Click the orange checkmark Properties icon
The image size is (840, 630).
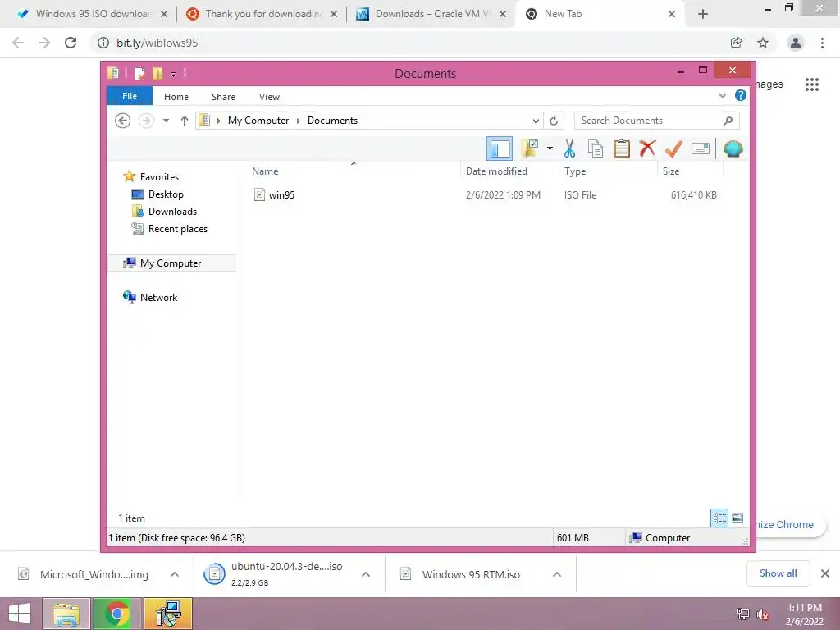(x=673, y=148)
